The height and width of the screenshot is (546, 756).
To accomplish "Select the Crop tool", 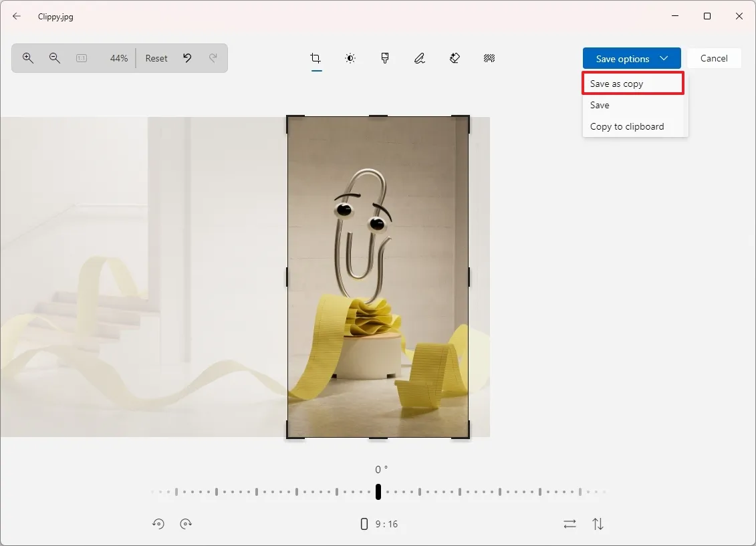I will point(316,58).
